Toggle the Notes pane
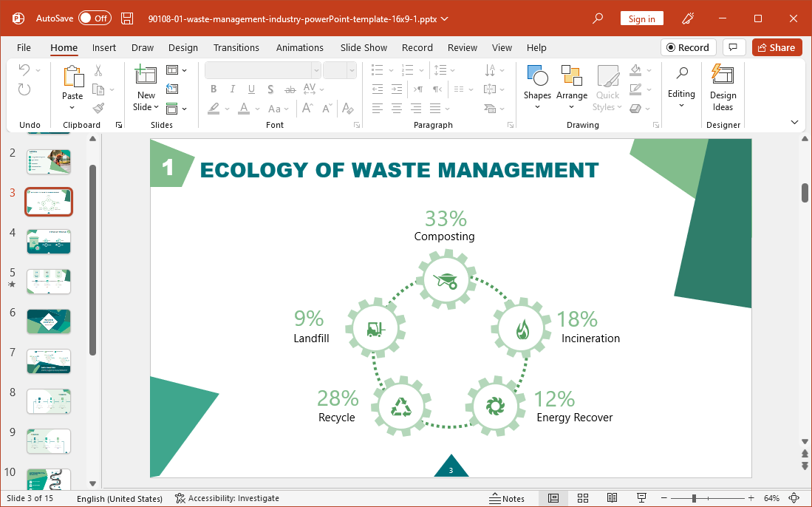This screenshot has width=812, height=507. (507, 498)
